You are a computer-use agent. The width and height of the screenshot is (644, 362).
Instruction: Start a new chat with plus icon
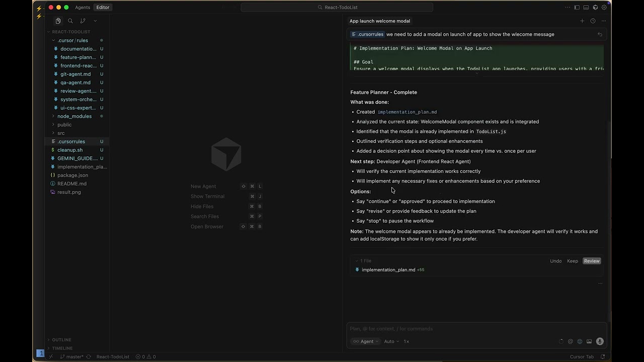582,21
